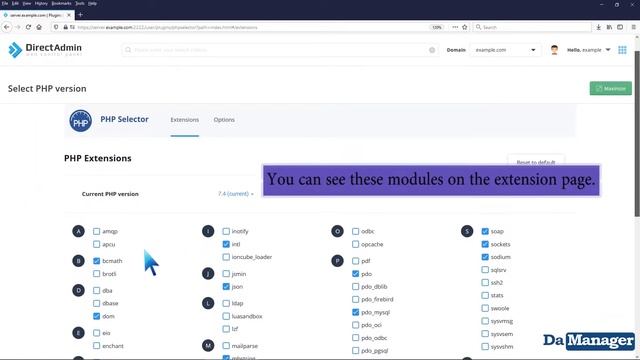Uncheck the pdo_mysql extension
640x360 pixels.
point(356,312)
